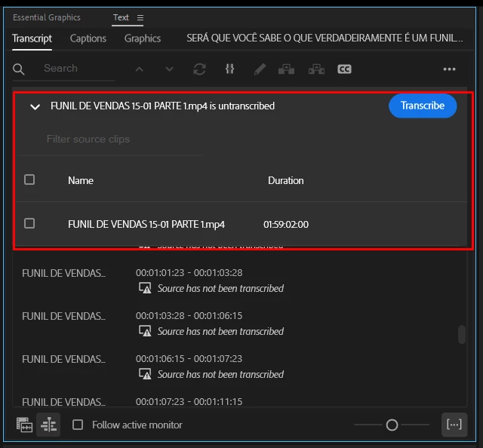Viewport: 483px width, 448px height.
Task: Click warning icon at 00:01:06:15 segment
Action: 145,374
